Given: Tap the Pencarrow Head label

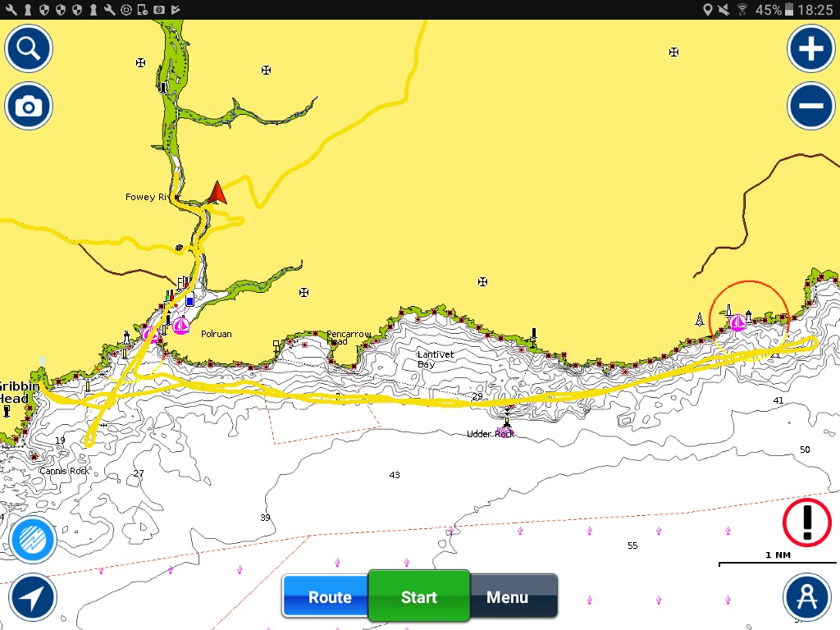Looking at the screenshot, I should coord(349,338).
